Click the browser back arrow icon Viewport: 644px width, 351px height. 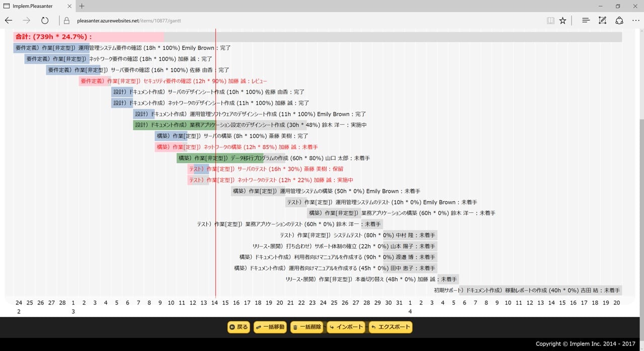point(9,21)
